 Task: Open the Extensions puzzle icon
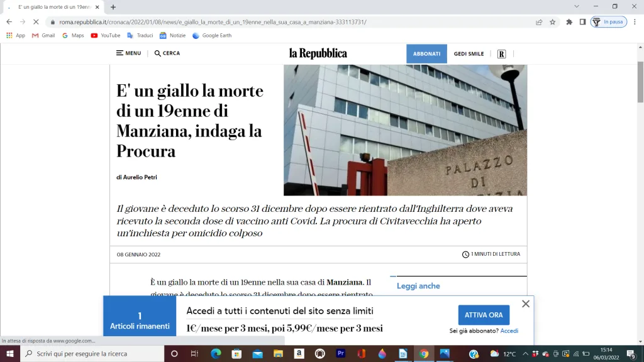[x=569, y=22]
